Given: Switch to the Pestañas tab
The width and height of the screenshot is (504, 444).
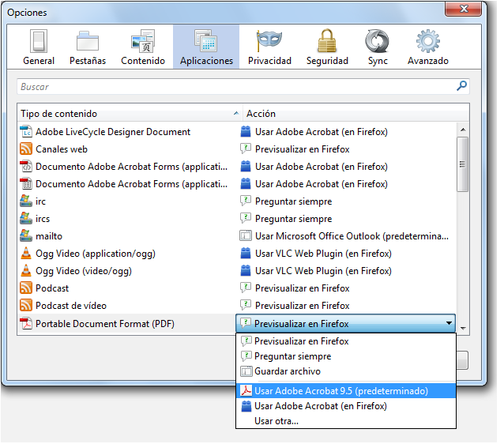Looking at the screenshot, I should click(x=88, y=47).
